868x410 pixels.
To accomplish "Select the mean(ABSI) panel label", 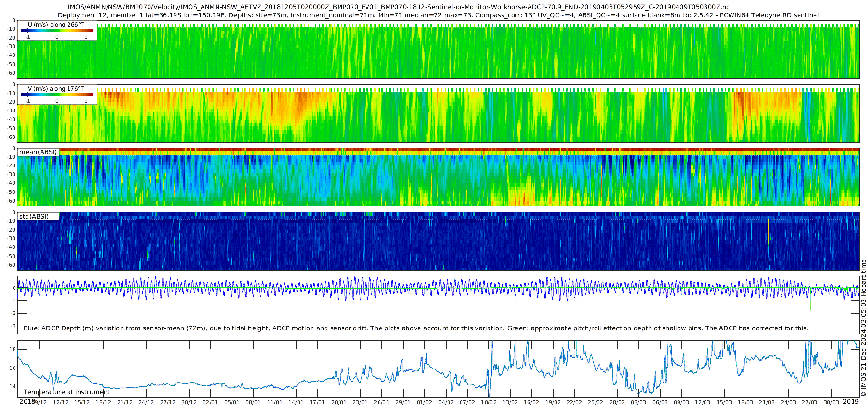I will (x=38, y=152).
